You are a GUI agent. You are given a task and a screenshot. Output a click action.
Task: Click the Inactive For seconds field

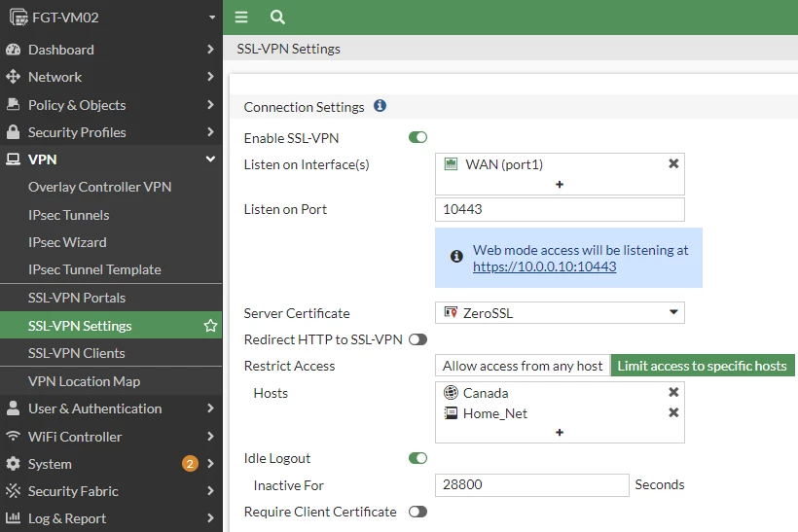[x=531, y=484]
